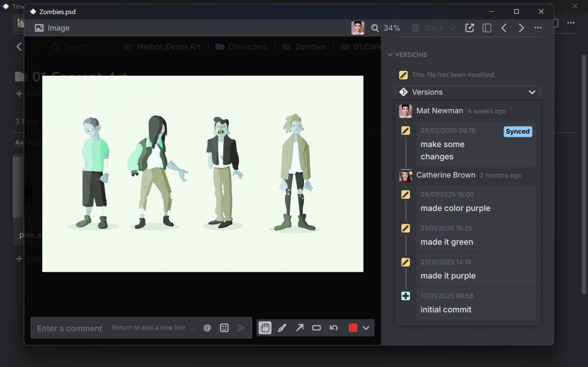Click the initial commit plus icon
This screenshot has height=367, width=588.
coord(406,296)
